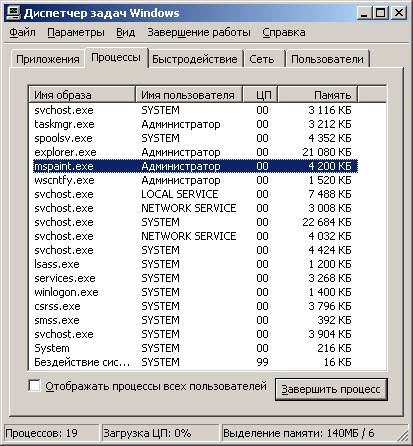Screen dimensions: 413x446
Task: Select the services.exe process row
Action: (x=196, y=278)
